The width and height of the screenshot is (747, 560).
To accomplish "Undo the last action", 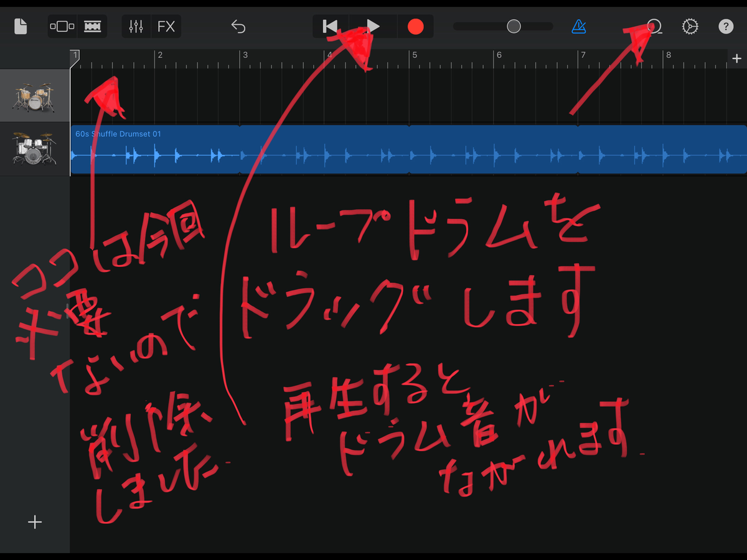I will pyautogui.click(x=238, y=27).
